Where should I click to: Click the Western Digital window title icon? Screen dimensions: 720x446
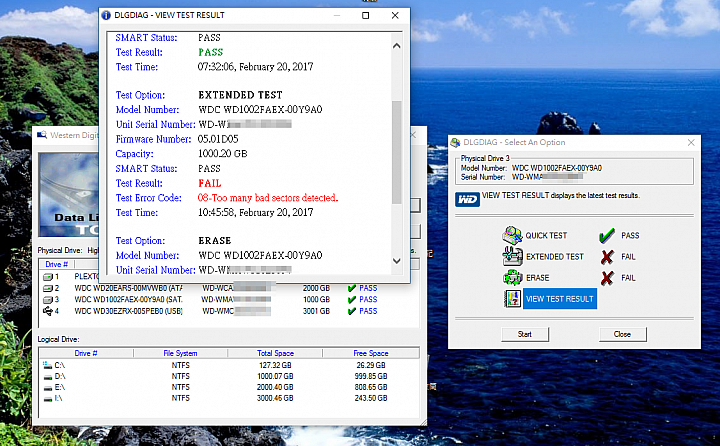pyautogui.click(x=42, y=135)
